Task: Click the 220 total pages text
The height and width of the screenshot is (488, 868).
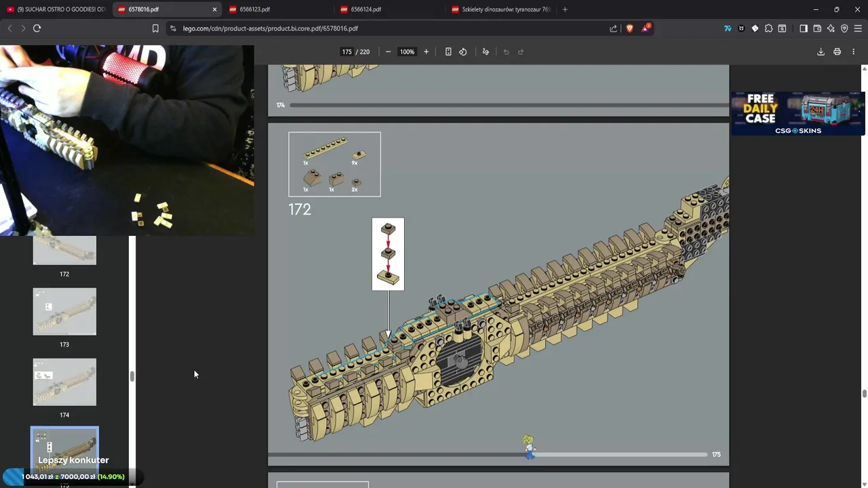Action: tap(365, 52)
